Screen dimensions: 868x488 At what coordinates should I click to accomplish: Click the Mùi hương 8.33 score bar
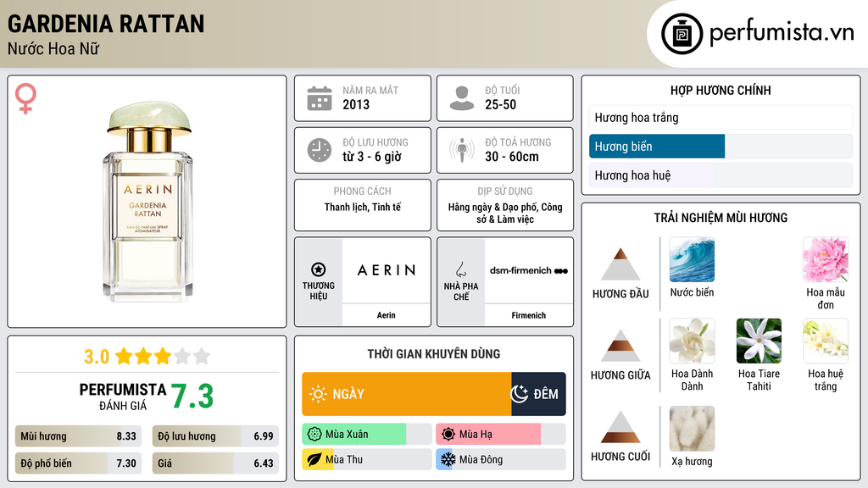click(x=79, y=436)
